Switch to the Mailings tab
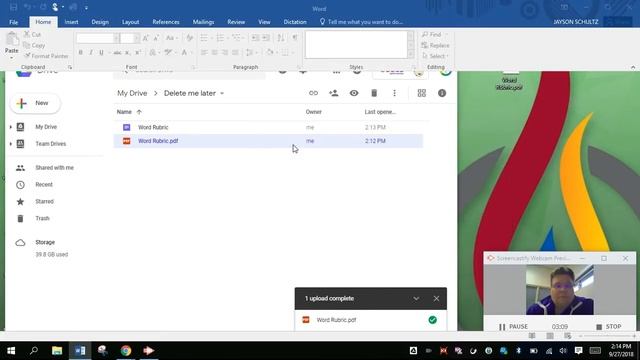The image size is (640, 360). [x=203, y=22]
